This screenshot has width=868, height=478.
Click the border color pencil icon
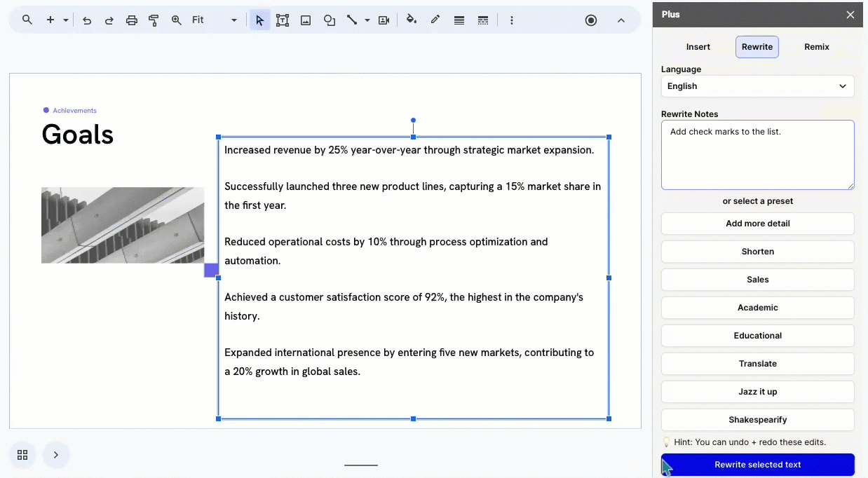click(x=435, y=20)
